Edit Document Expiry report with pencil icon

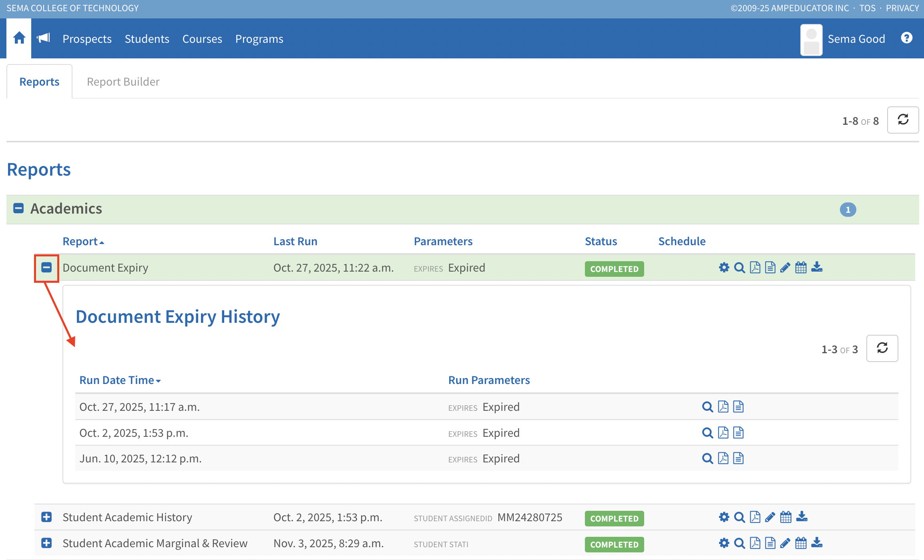pos(785,268)
